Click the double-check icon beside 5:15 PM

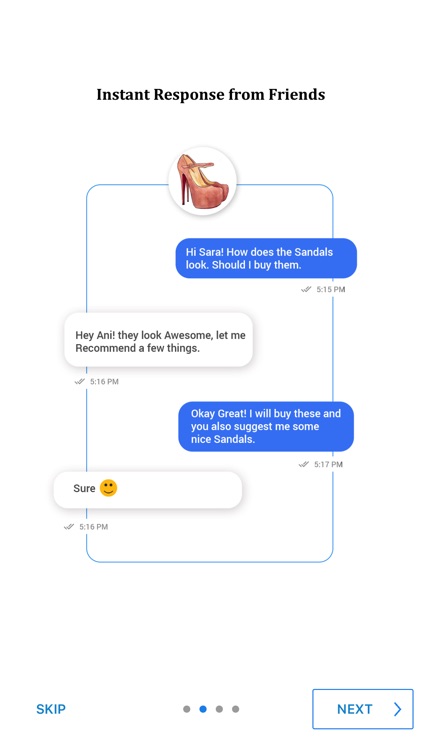pyautogui.click(x=306, y=289)
